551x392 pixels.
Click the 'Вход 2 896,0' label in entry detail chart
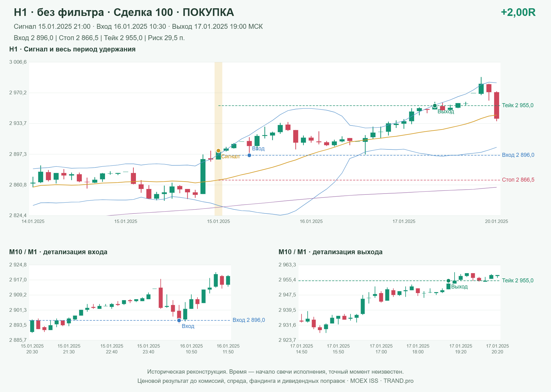coord(249,320)
